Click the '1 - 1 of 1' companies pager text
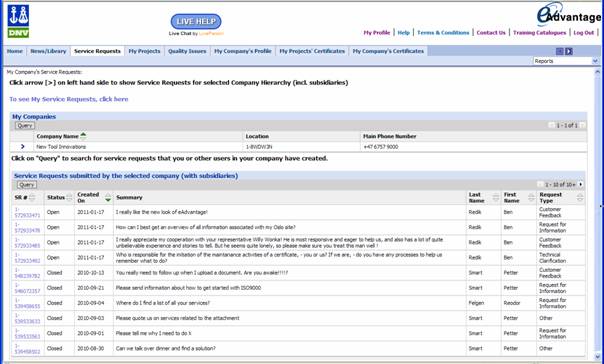604x364 pixels. click(567, 125)
